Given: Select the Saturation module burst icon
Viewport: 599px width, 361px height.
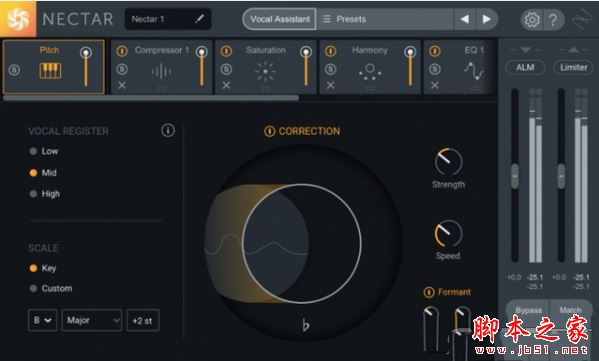Looking at the screenshot, I should (x=266, y=71).
